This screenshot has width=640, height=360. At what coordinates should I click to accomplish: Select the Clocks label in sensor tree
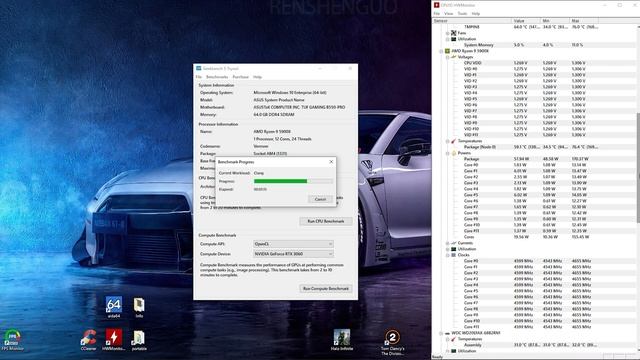tap(463, 255)
